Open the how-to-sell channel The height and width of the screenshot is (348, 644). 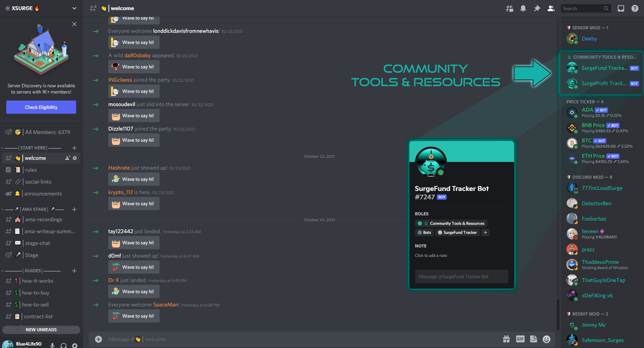41,305
